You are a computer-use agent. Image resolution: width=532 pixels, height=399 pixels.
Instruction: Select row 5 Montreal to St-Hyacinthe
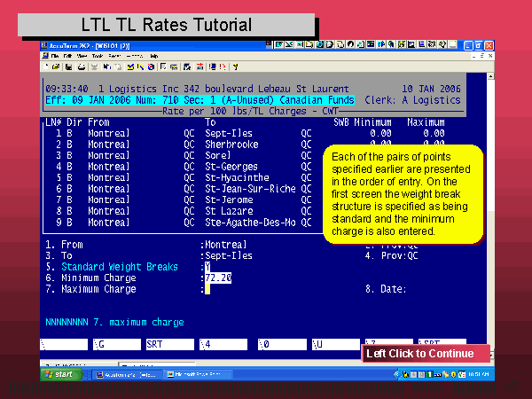[177, 176]
